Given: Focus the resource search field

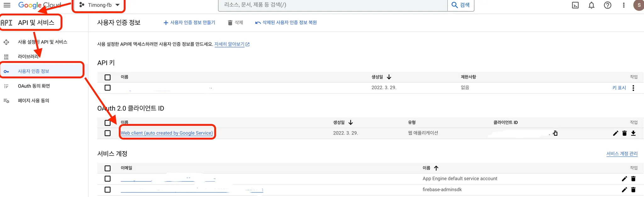Looking at the screenshot, I should click(x=333, y=5).
